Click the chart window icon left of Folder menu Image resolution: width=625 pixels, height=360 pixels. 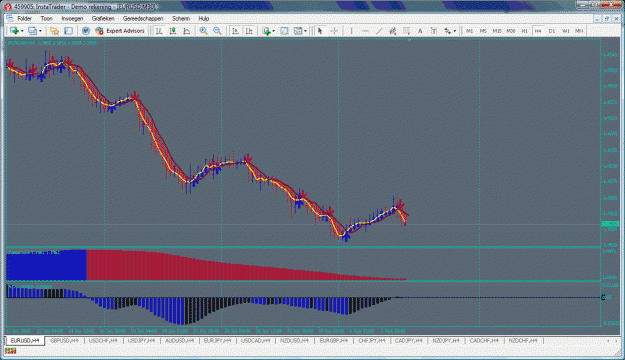click(x=10, y=18)
